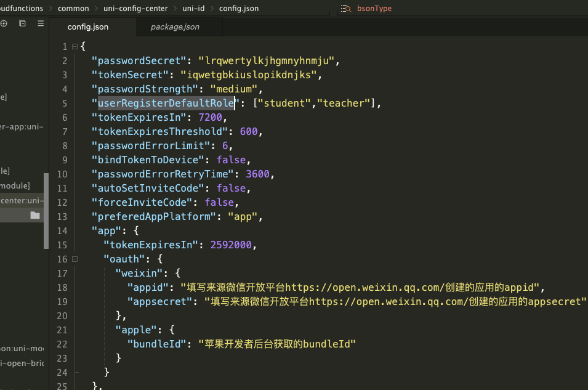Click the collapse all icon in sidebar
Screen dimensions: 588x390
22,23
